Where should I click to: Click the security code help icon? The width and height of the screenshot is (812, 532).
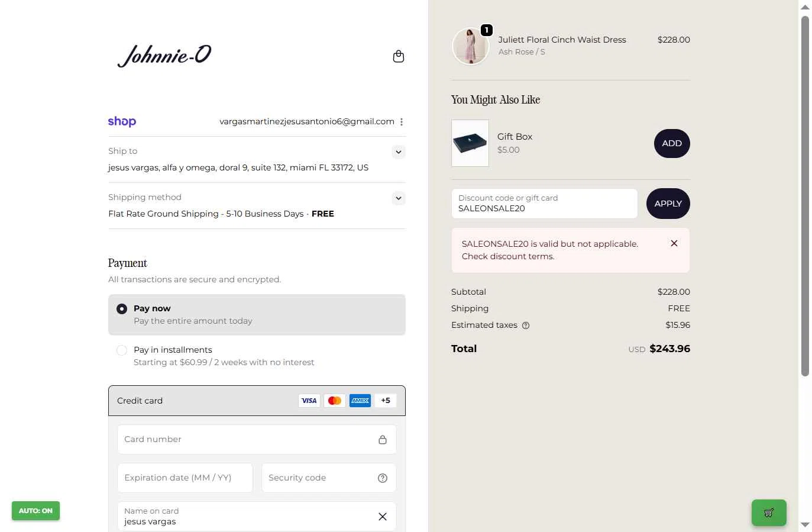[x=383, y=478]
